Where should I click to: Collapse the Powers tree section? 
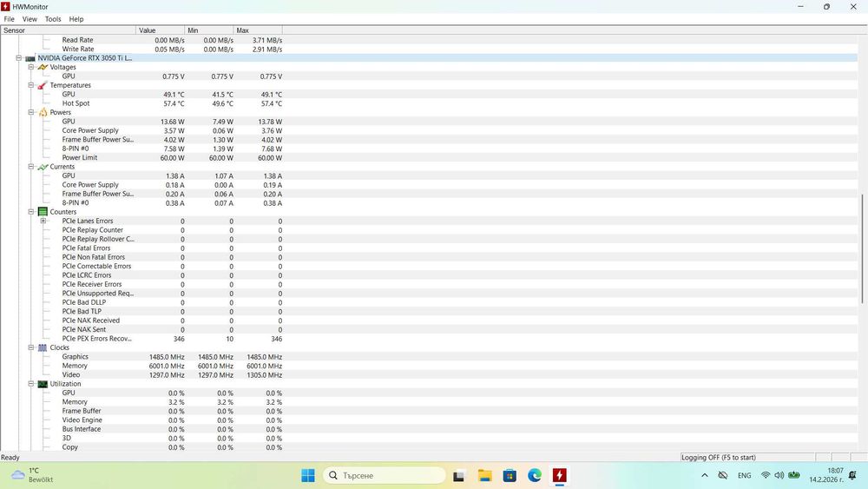pos(31,112)
